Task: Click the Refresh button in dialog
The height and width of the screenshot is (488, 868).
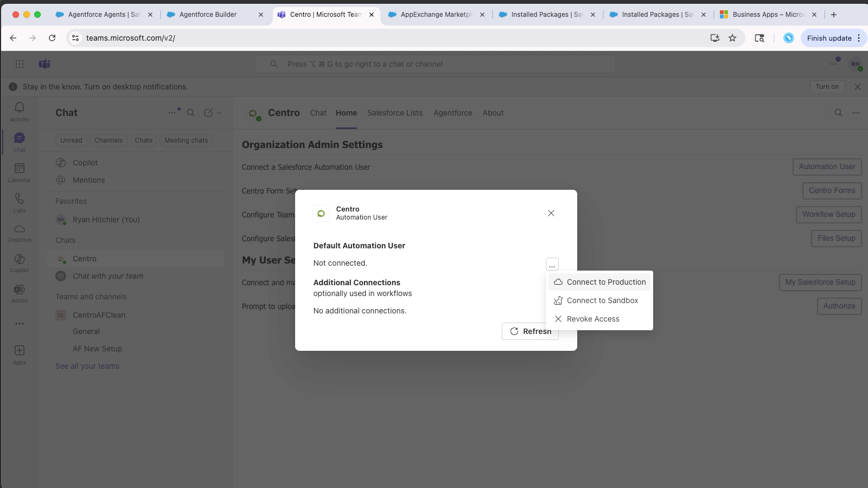Action: [530, 331]
